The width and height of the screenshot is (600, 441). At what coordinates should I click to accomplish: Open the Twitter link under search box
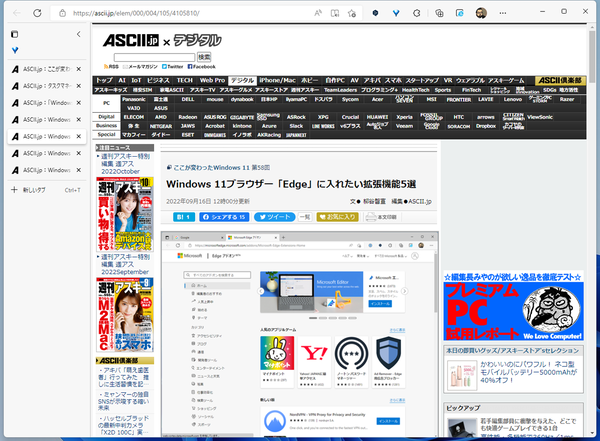(173, 67)
